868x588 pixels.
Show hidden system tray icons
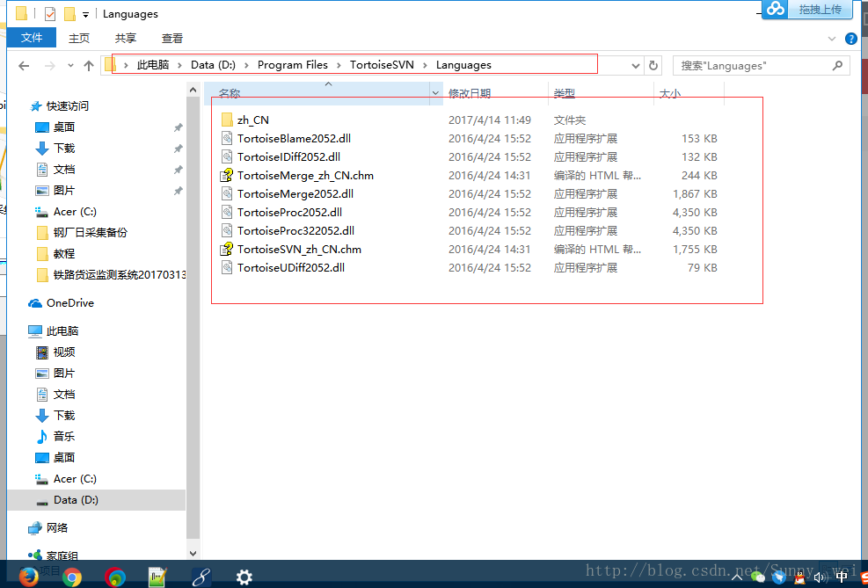737,578
